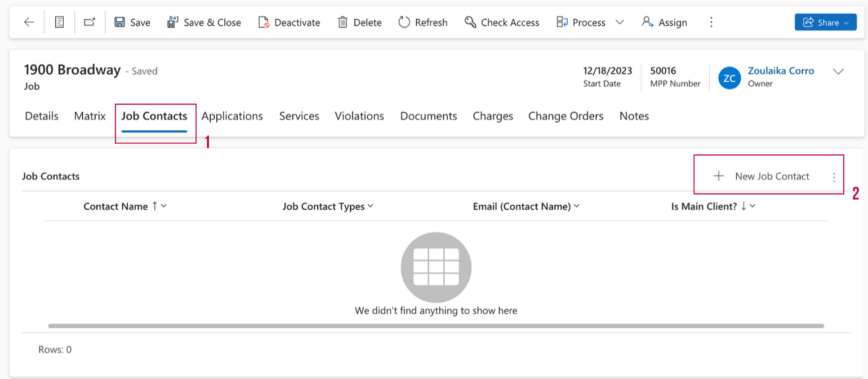Screen dimensions: 868x379
Task: Switch to the Applications tab
Action: coord(232,116)
